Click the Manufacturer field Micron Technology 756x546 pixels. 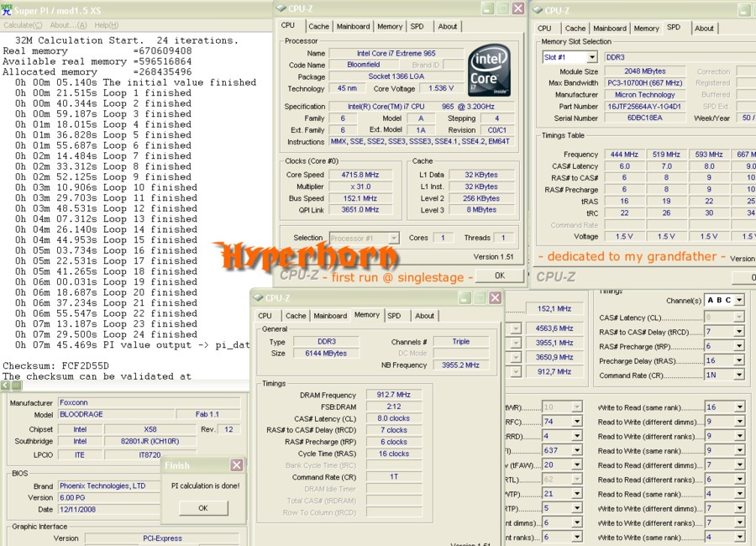[x=644, y=95]
